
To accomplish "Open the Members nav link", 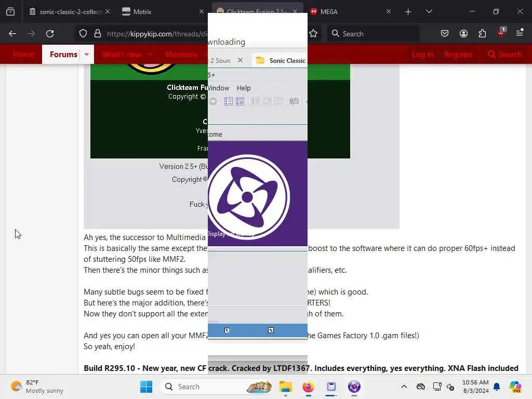I will coord(181,54).
